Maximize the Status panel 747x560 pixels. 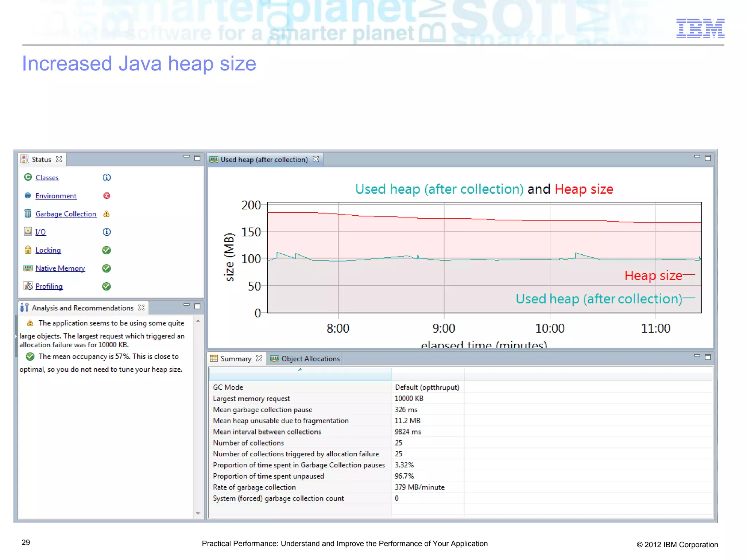[x=197, y=158]
